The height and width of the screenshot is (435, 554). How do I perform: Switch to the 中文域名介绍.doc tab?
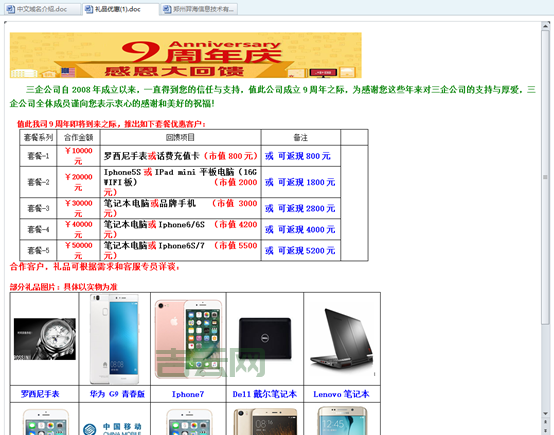pos(42,9)
